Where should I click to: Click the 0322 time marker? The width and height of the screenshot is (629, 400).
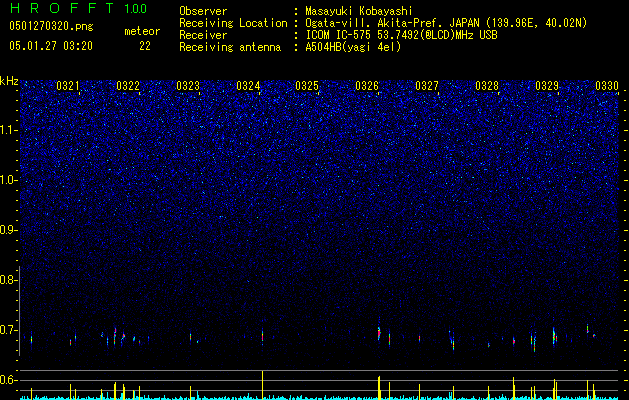tap(128, 86)
